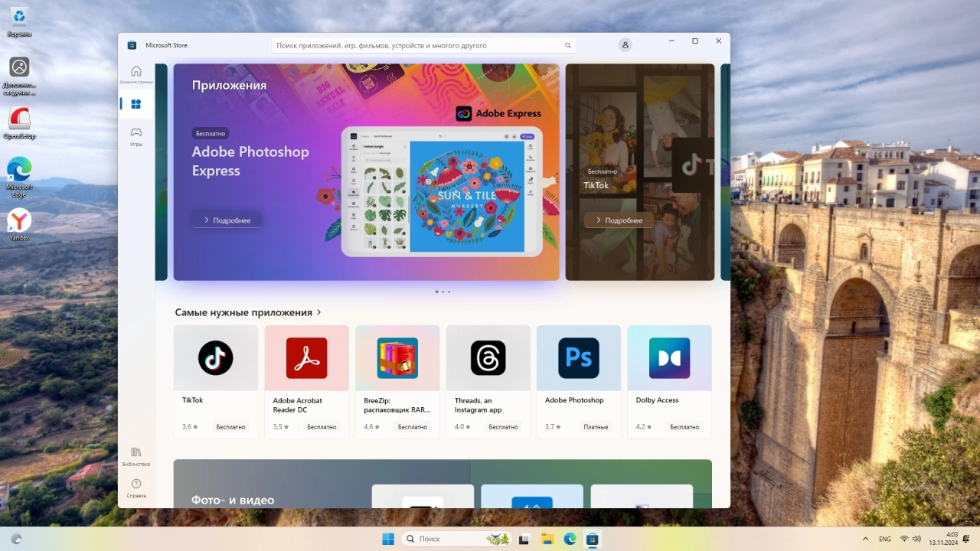Image resolution: width=980 pixels, height=551 pixels.
Task: Click 'Бесплатно' button on TikTok card
Action: (230, 426)
